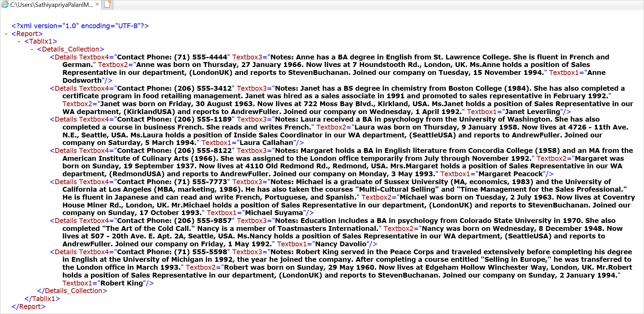
Task: Collapse the Tablix1 element
Action: pyautogui.click(x=18, y=41)
